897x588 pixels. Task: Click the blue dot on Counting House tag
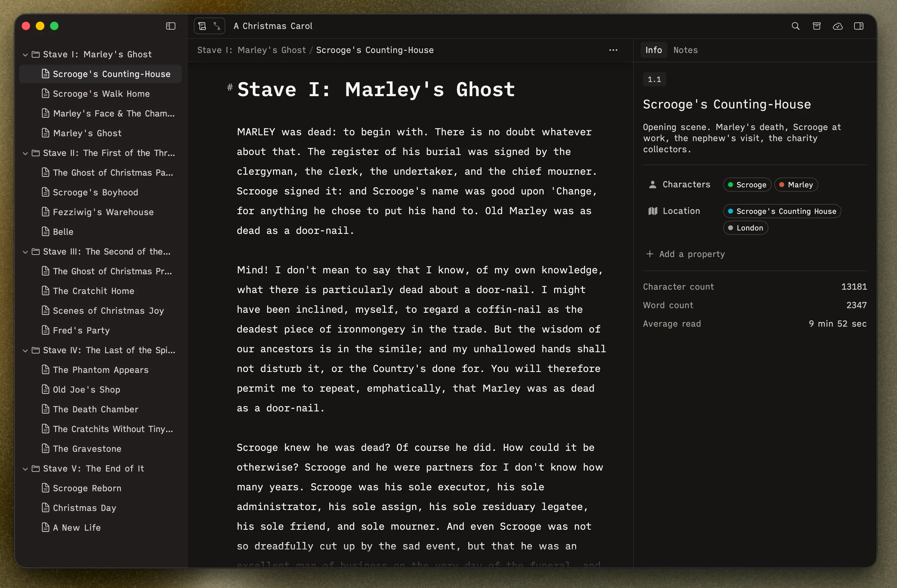(x=731, y=211)
